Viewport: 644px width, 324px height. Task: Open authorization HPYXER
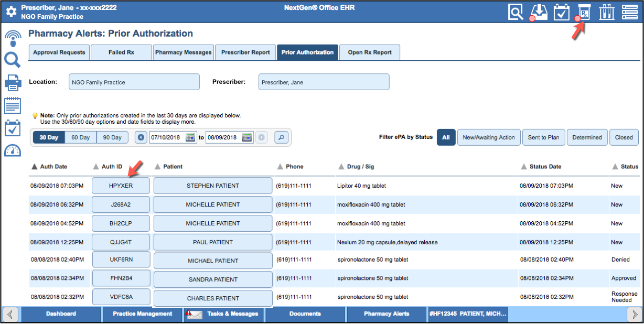pos(121,186)
